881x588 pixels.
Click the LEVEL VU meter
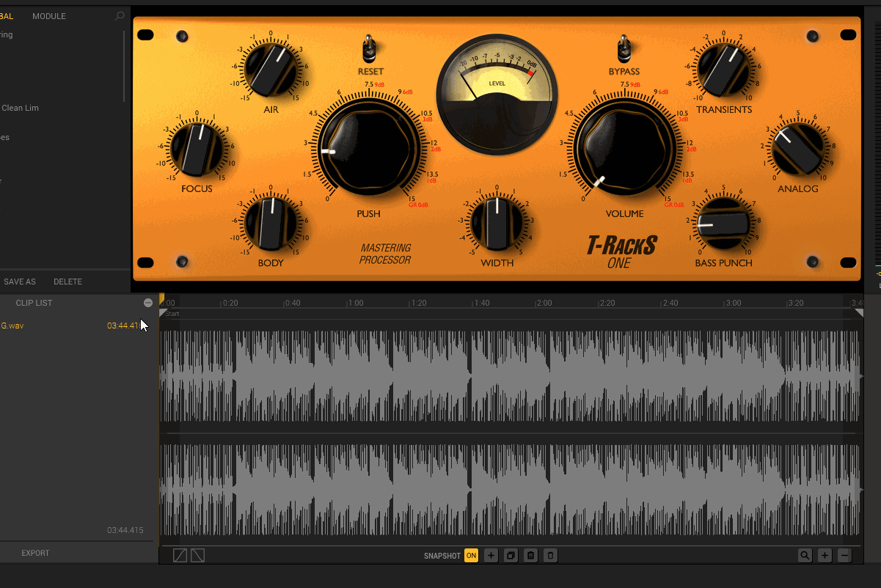point(497,94)
